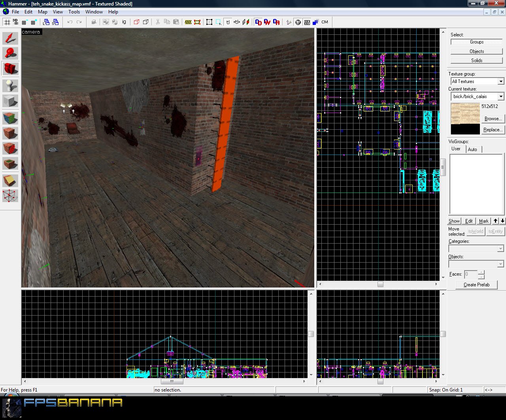
Task: Select the Vertex manipulation tool
Action: (x=10, y=196)
